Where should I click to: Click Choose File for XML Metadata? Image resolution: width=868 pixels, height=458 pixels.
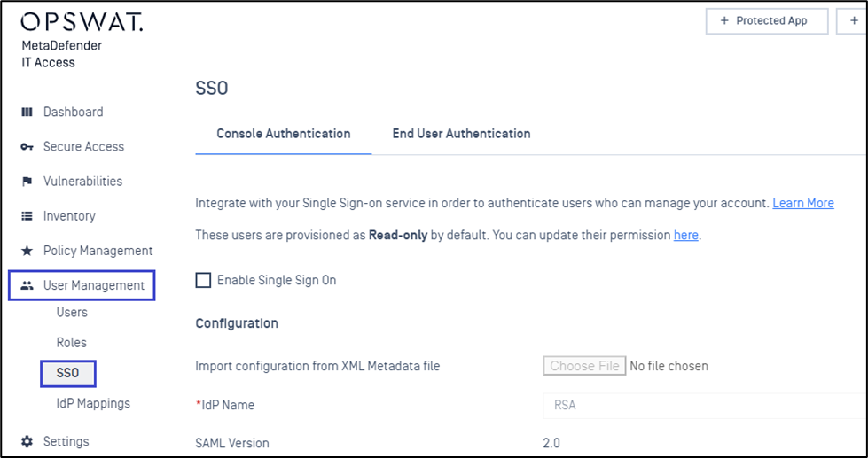coord(584,366)
